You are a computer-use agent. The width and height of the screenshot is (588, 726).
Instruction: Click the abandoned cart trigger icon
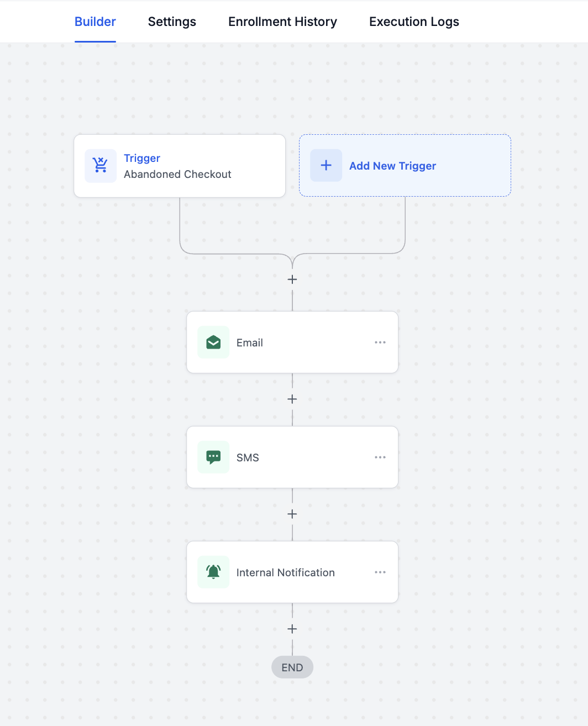point(101,166)
